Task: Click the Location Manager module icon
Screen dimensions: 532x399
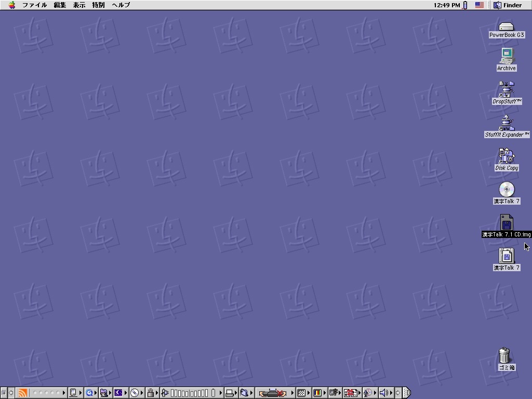Action: tap(244, 393)
